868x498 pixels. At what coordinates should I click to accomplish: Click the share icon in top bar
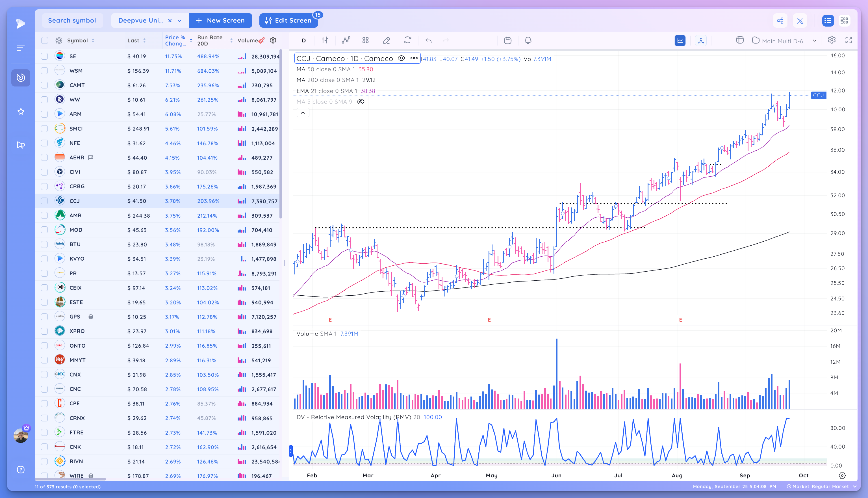(780, 21)
